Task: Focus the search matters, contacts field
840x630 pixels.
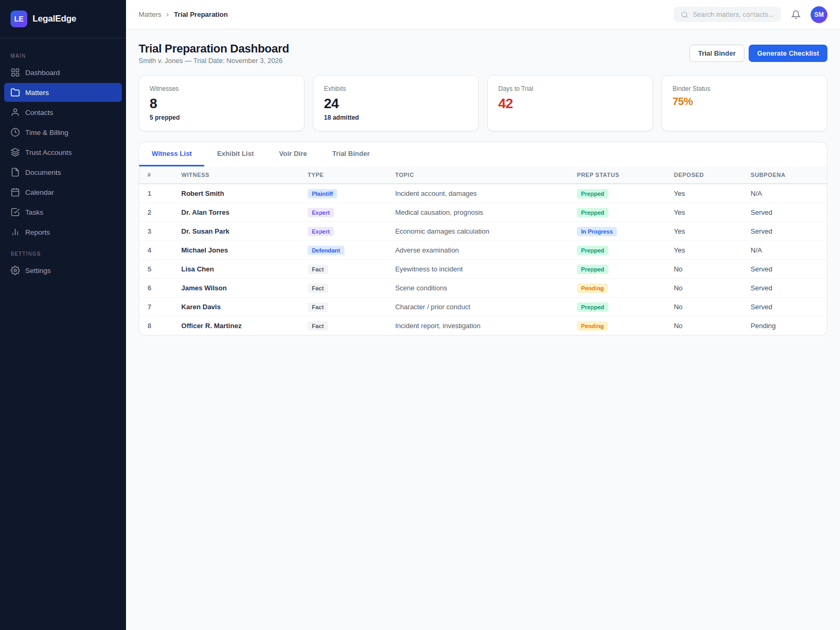Action: (x=727, y=15)
